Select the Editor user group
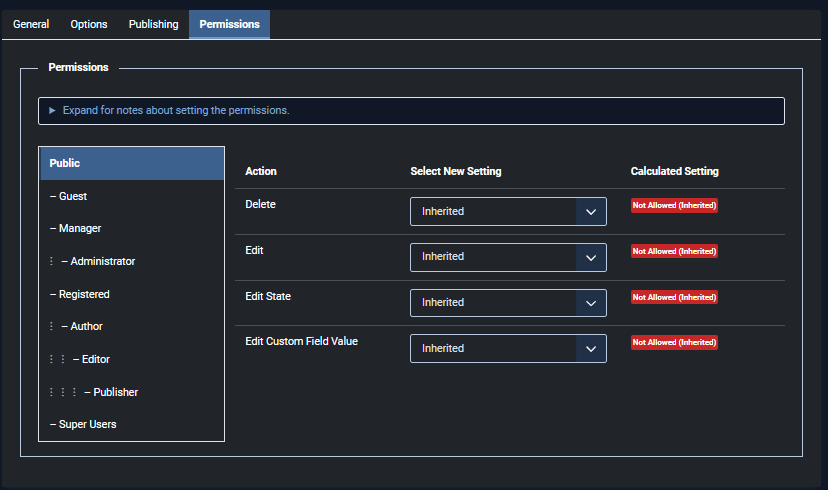The height and width of the screenshot is (490, 828). 96,359
